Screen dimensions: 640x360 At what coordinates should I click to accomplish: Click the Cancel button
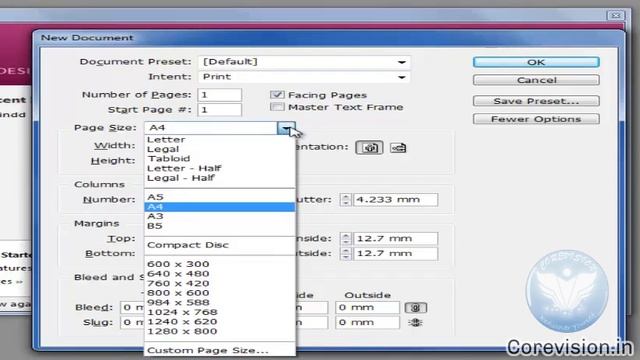pyautogui.click(x=536, y=80)
